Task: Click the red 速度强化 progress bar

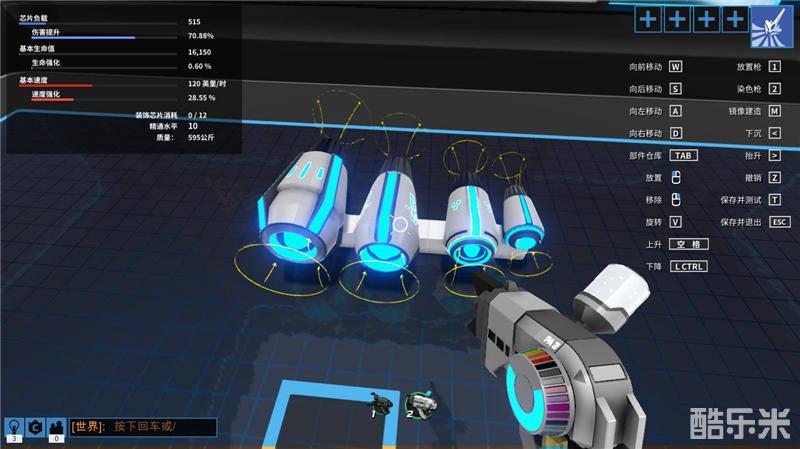Action: 53,99
